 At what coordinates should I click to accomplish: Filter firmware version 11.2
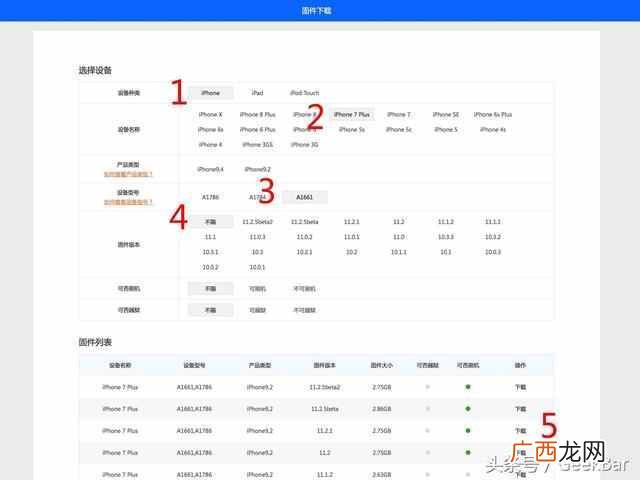pos(399,222)
